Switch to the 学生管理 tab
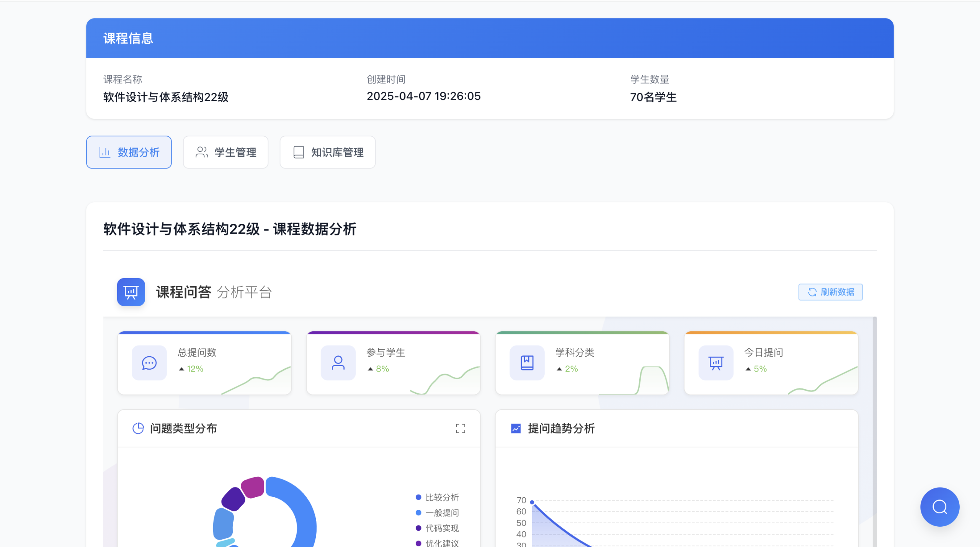 225,152
